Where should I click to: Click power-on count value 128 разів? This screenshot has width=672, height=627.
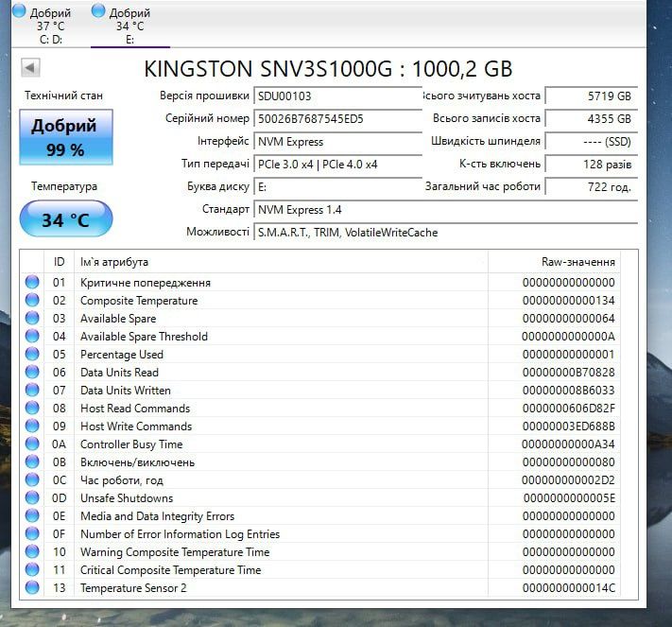tap(591, 165)
